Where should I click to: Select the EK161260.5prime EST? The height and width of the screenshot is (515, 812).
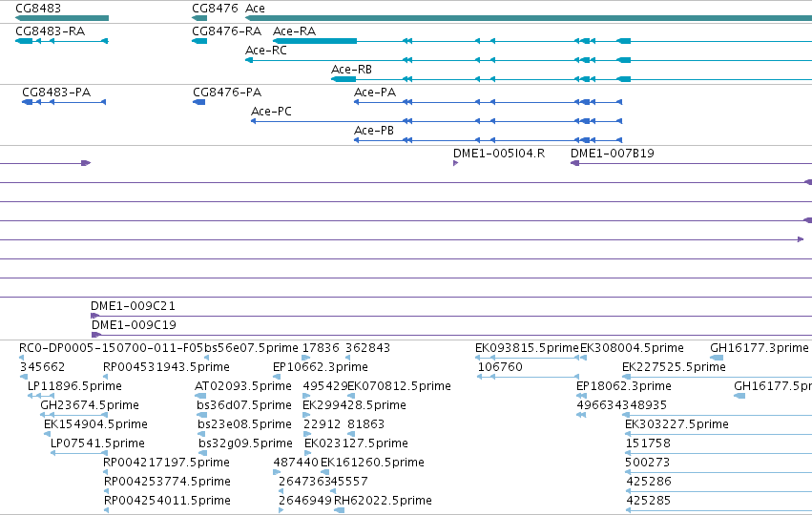coord(324,472)
